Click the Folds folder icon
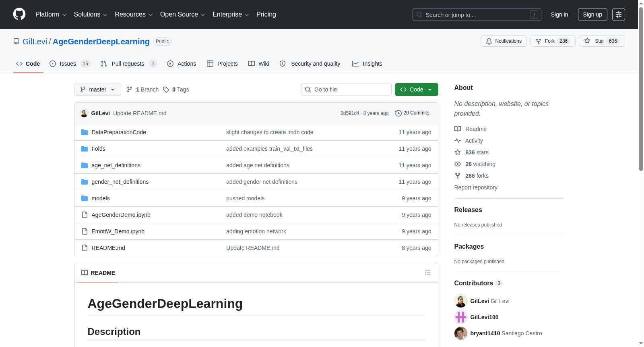The width and height of the screenshot is (644, 347). (85, 149)
